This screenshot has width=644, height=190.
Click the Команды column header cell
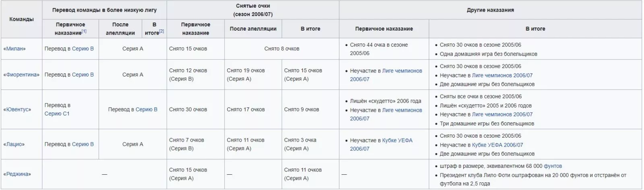coord(21,19)
